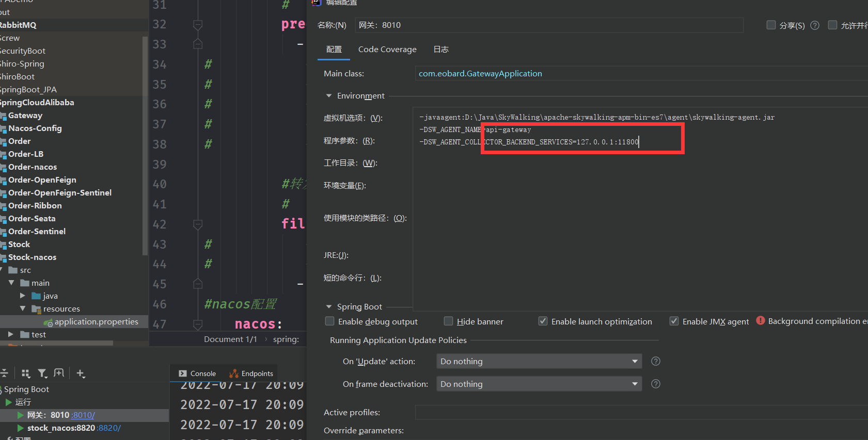This screenshot has height=440, width=868.
Task: Open the On 'Update' action dropdown
Action: (x=539, y=361)
